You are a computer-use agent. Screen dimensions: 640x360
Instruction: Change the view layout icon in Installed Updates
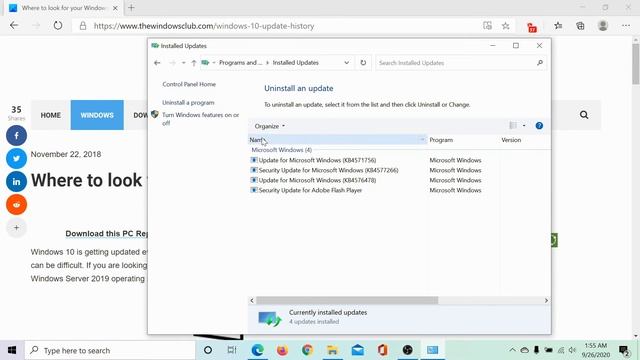click(513, 126)
